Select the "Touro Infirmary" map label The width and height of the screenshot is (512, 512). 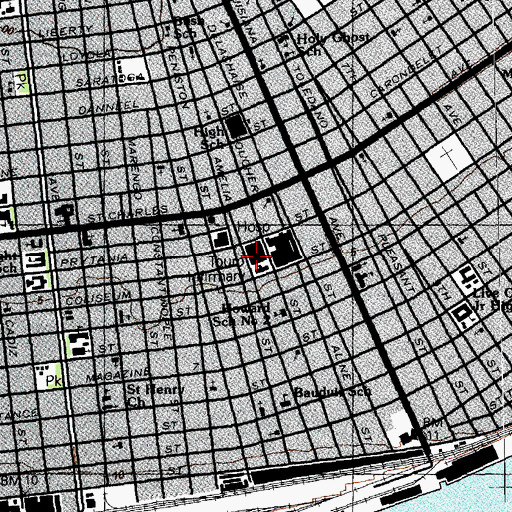click(217, 269)
